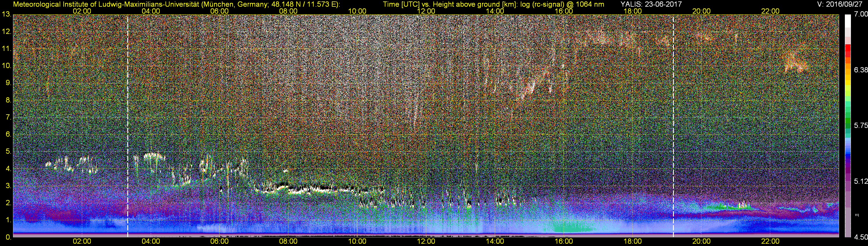Click height axis label 13
The width and height of the screenshot is (868, 246).
coord(6,14)
